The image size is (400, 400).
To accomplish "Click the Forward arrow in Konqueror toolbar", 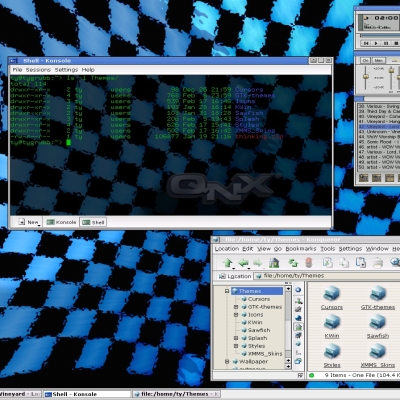I will tap(258, 263).
